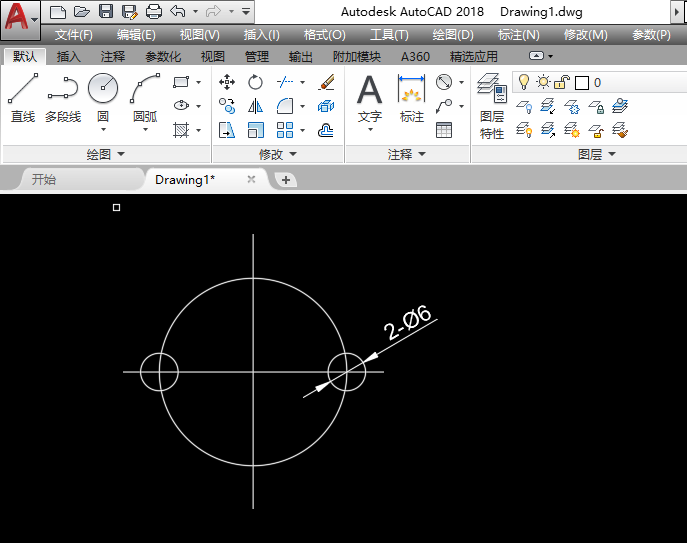Toggle layer on/off light bulb icon

click(x=523, y=82)
